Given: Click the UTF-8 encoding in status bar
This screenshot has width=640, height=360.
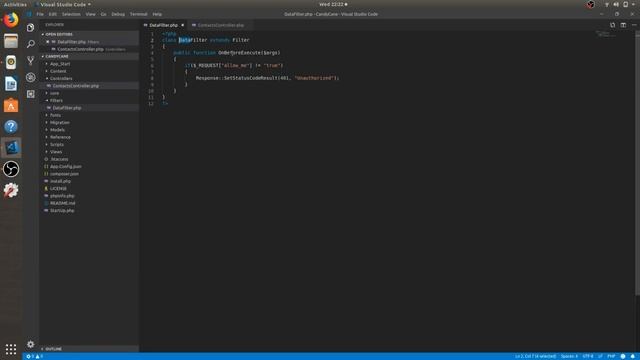Looking at the screenshot, I should pyautogui.click(x=588, y=356).
